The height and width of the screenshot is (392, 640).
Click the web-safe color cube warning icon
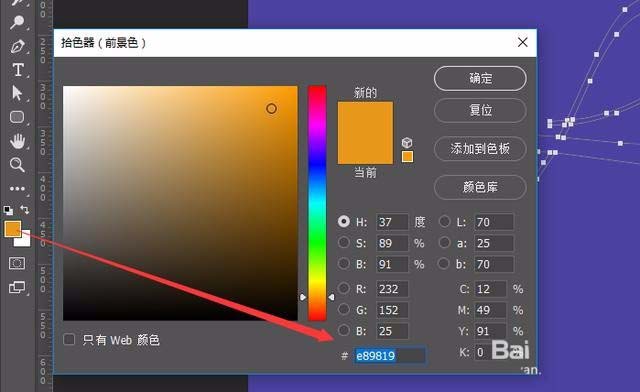click(407, 143)
